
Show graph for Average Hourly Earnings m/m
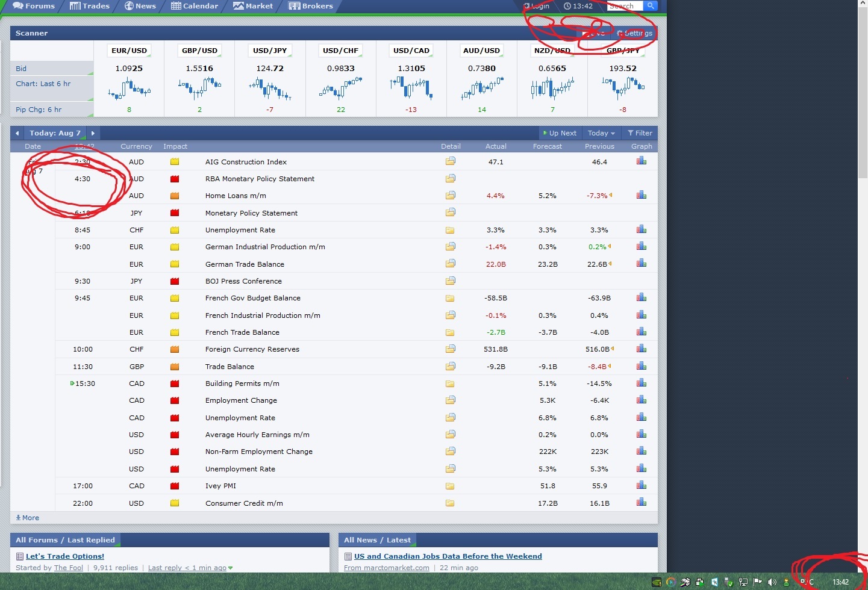(642, 434)
